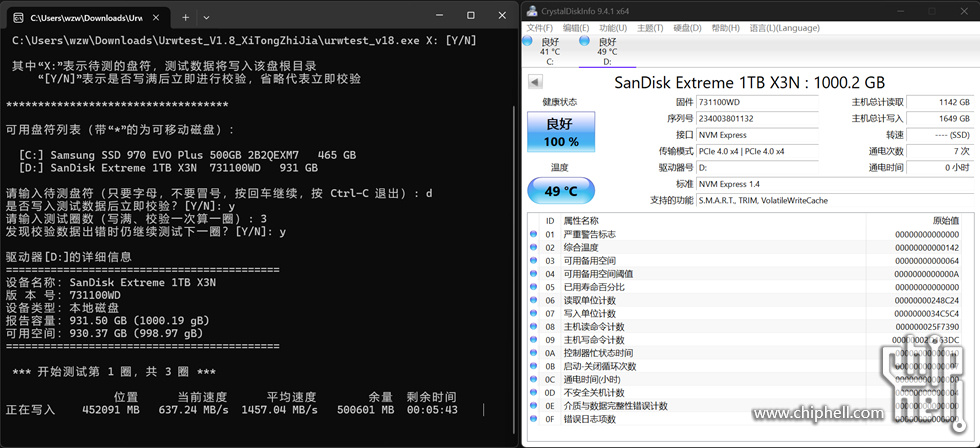Click the status orb for 09 主机写命令计数

533,340
